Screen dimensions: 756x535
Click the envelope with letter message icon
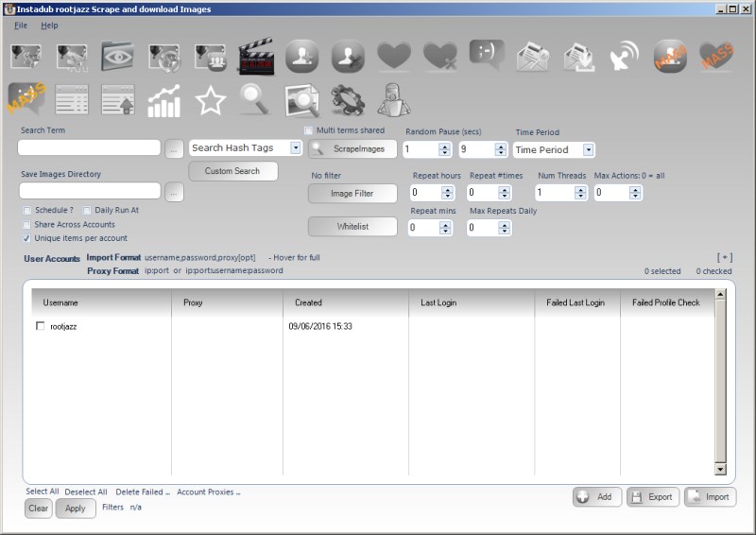tap(533, 57)
